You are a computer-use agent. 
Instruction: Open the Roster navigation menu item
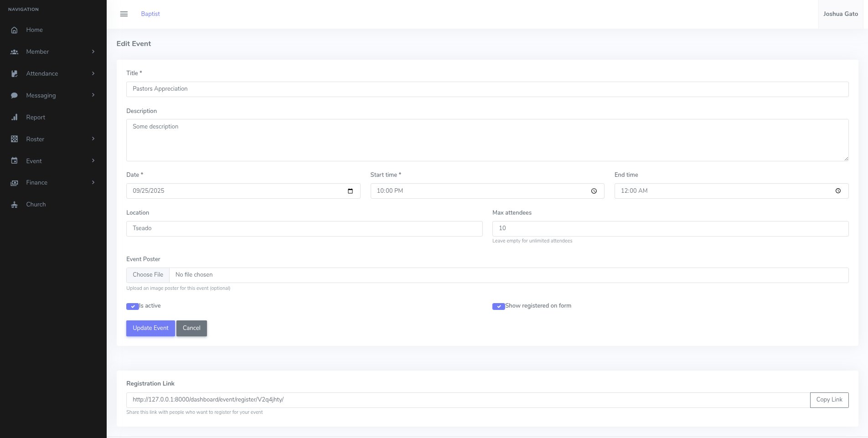coord(35,139)
